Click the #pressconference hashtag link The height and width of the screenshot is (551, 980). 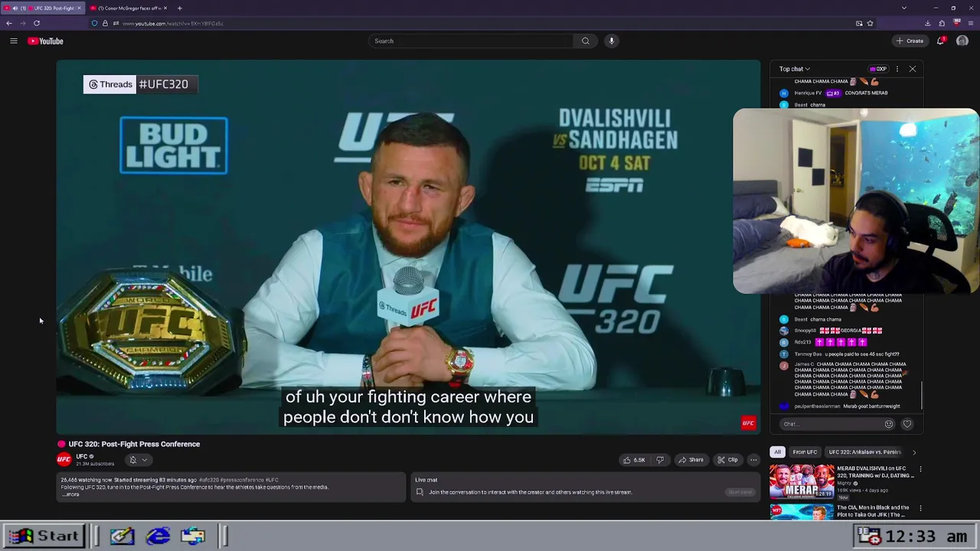click(x=242, y=480)
